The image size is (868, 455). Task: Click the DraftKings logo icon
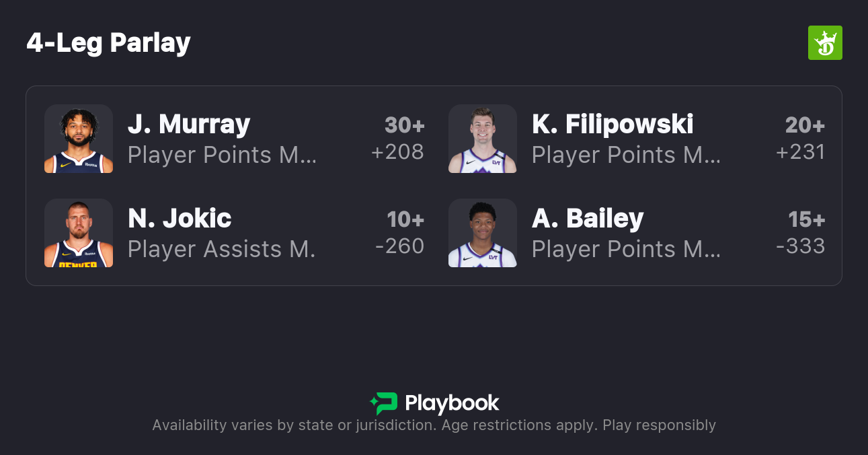click(824, 43)
